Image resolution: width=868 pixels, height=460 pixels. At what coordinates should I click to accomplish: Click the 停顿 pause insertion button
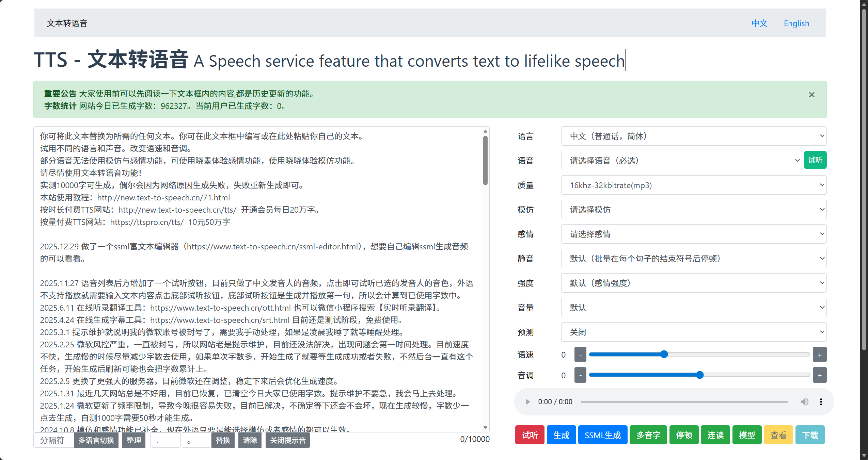[x=684, y=435]
